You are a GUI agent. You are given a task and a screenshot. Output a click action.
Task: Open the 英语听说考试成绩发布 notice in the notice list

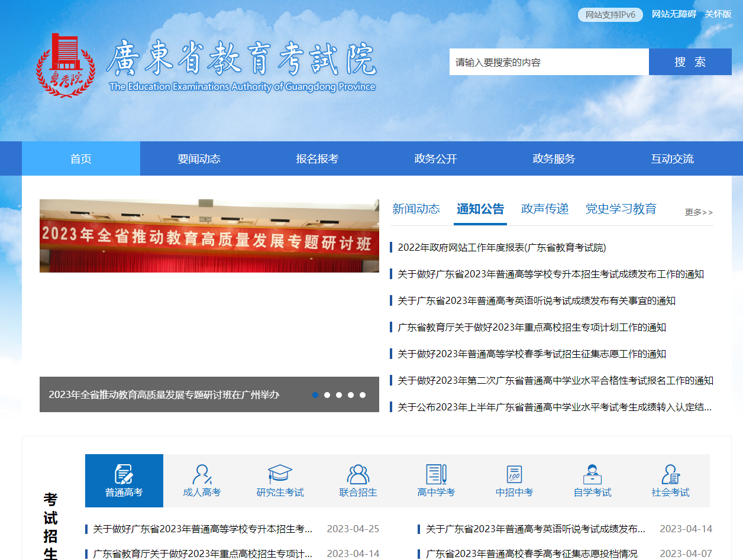click(537, 300)
